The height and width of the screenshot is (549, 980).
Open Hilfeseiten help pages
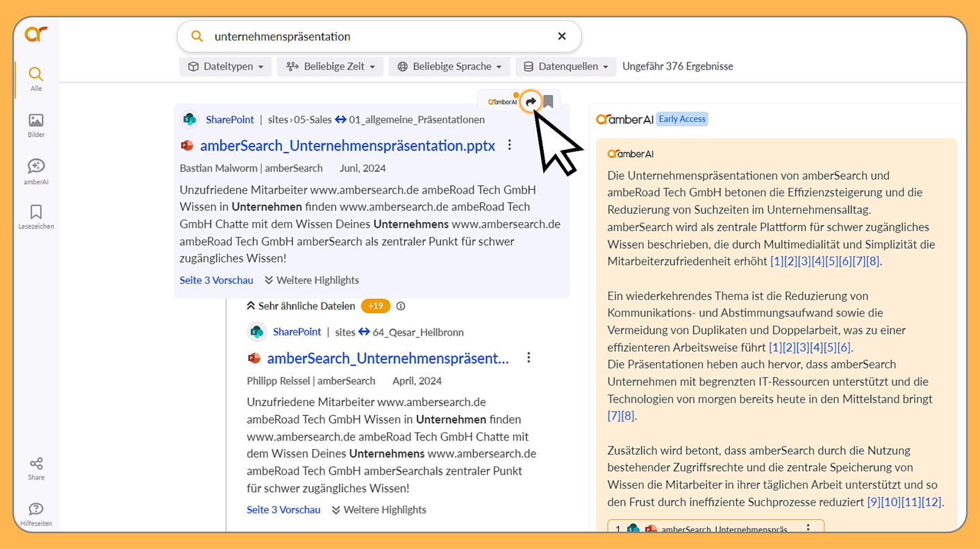click(36, 514)
